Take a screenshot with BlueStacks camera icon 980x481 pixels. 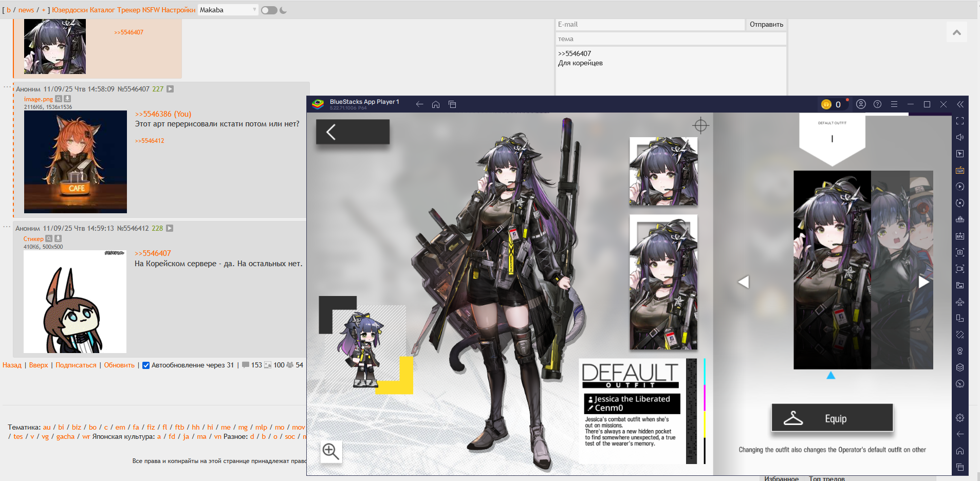tap(960, 252)
